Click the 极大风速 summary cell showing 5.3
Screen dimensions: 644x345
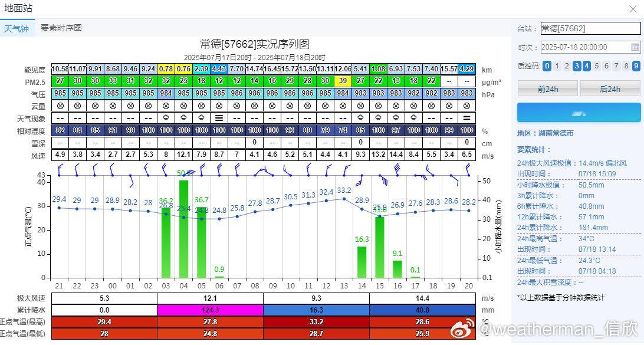coord(104,298)
